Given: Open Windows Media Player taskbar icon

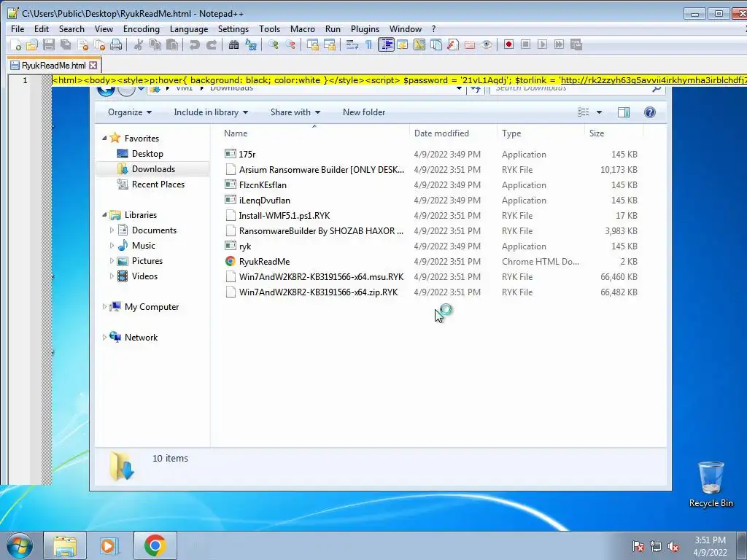Looking at the screenshot, I should point(110,545).
